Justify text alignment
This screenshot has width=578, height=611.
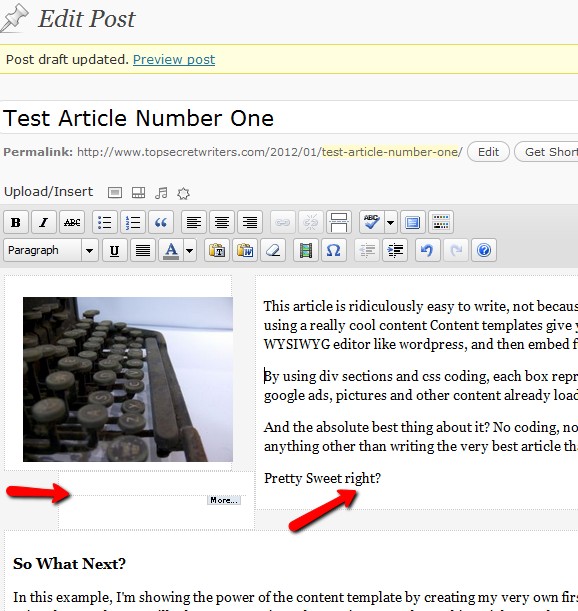tap(143, 250)
